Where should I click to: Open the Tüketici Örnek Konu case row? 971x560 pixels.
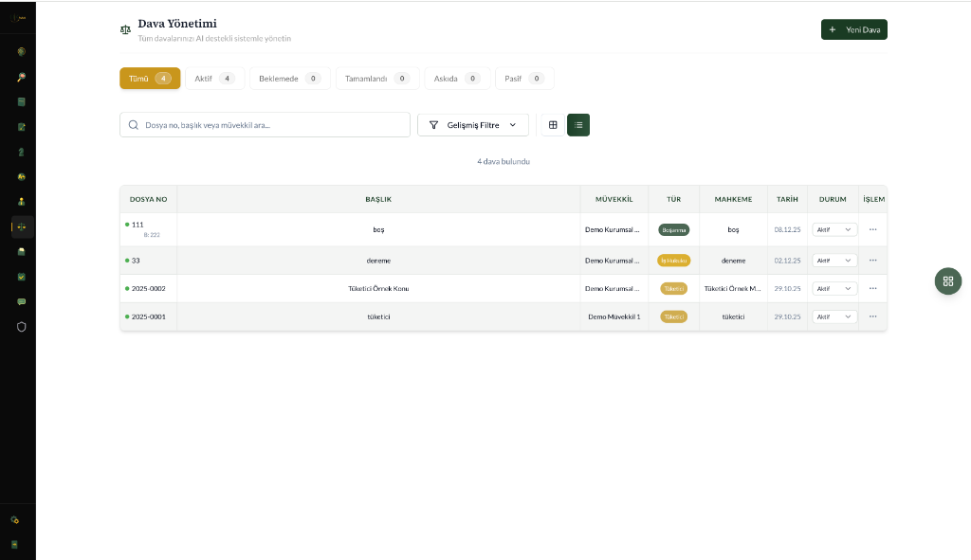pyautogui.click(x=378, y=288)
